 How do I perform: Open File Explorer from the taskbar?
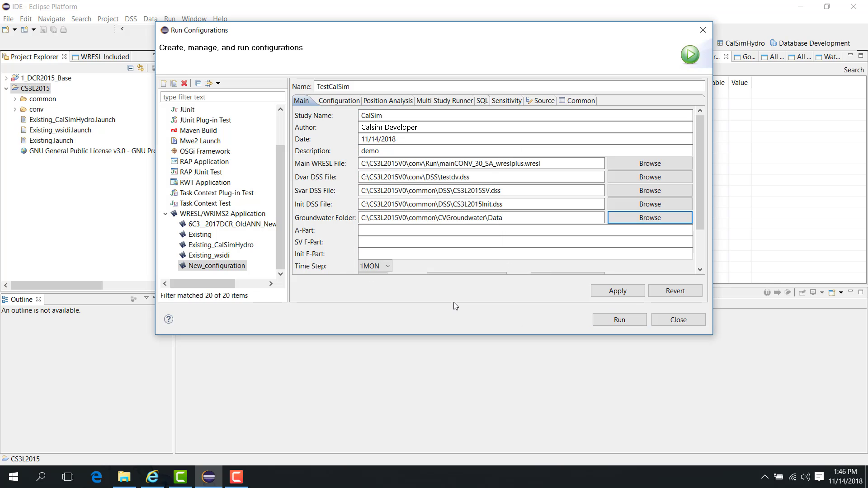pos(124,477)
